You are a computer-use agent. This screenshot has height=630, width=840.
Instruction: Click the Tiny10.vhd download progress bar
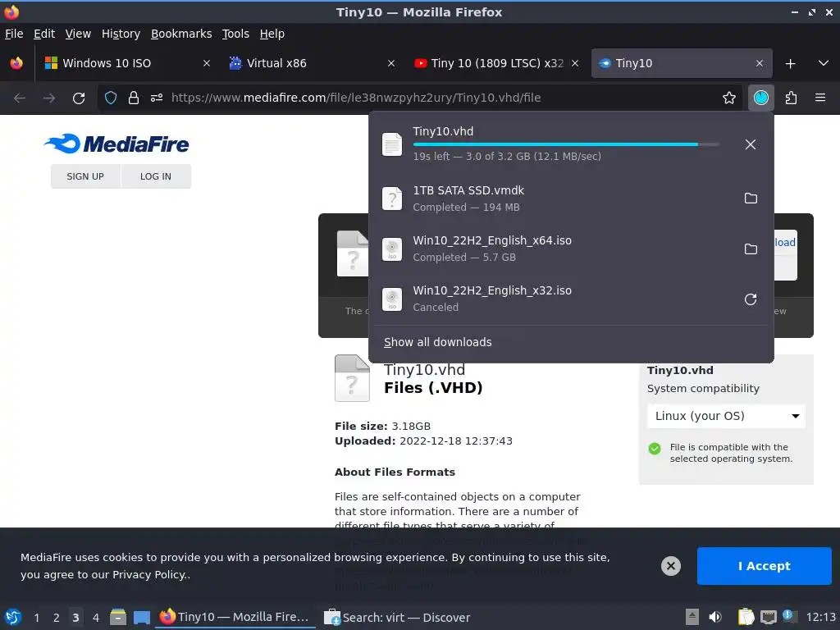[566, 144]
